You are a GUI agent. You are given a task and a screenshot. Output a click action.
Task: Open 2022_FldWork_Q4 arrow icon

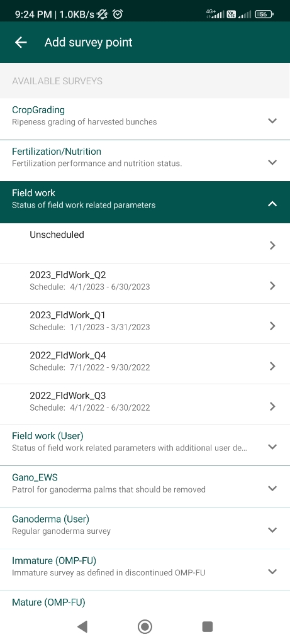point(272,367)
